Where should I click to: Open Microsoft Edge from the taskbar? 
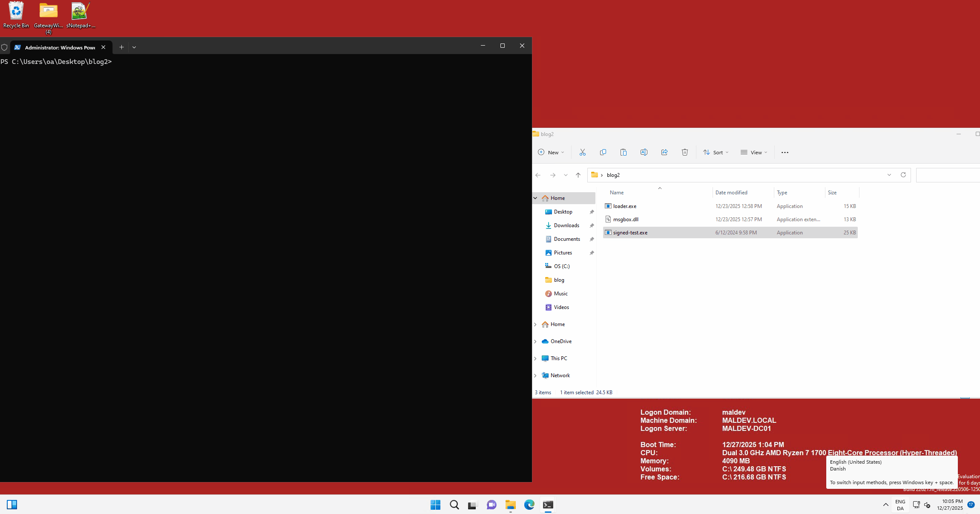(529, 505)
